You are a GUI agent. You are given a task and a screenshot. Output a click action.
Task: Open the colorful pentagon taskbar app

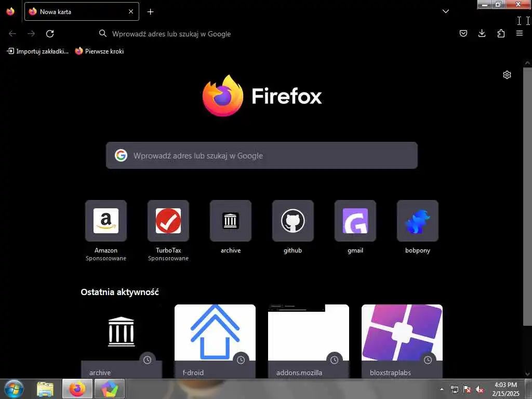point(109,389)
